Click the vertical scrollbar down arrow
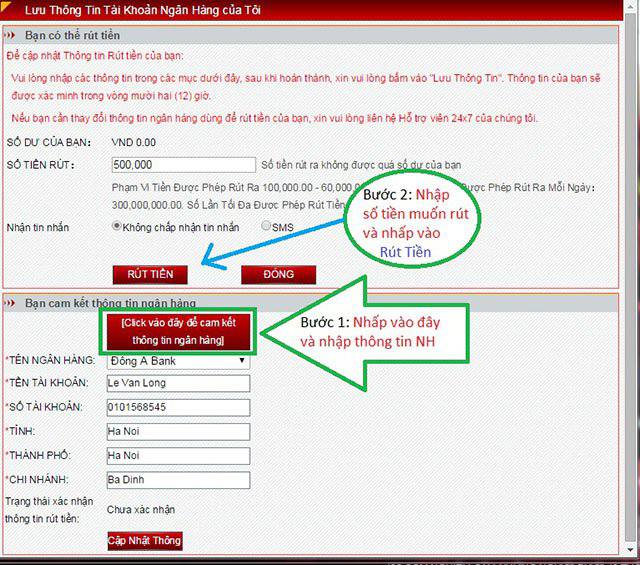 (631, 549)
